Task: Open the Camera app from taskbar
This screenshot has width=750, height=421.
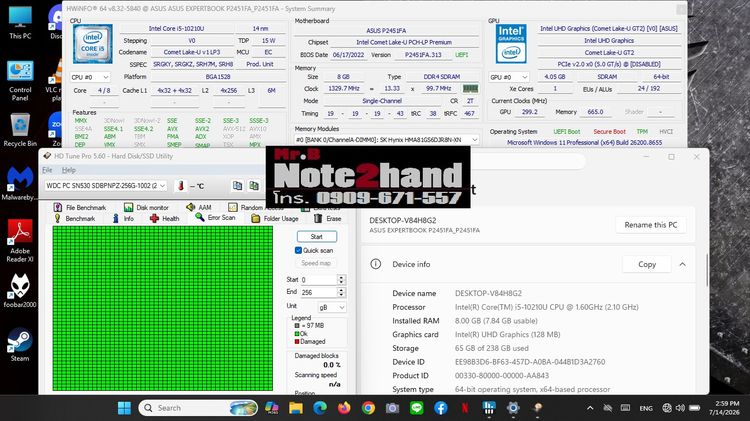Action: click(392, 408)
